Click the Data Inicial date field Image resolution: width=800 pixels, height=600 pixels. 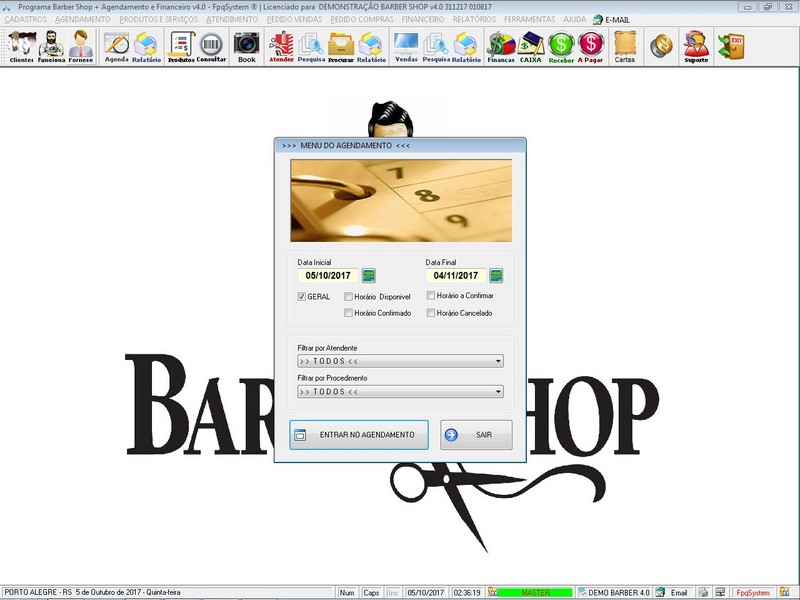pos(328,276)
